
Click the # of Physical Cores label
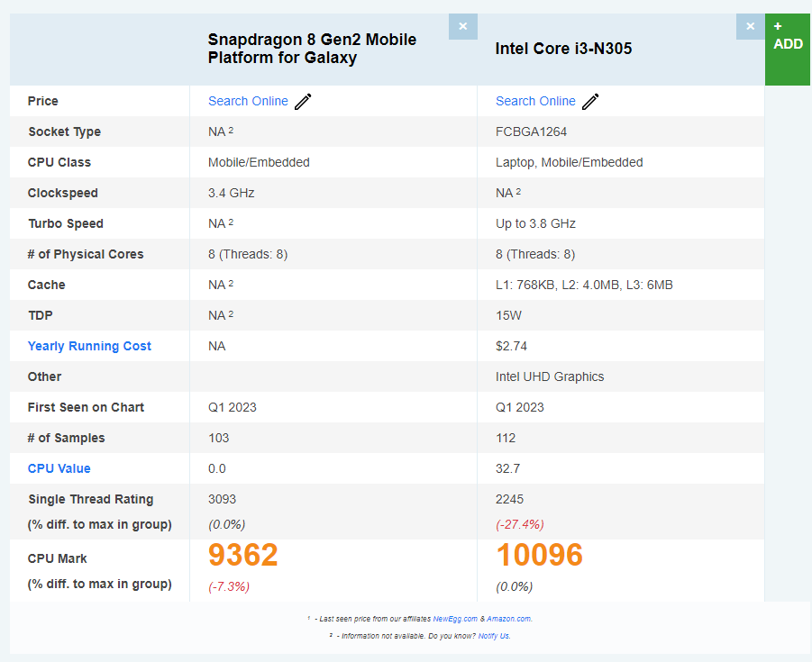[86, 254]
